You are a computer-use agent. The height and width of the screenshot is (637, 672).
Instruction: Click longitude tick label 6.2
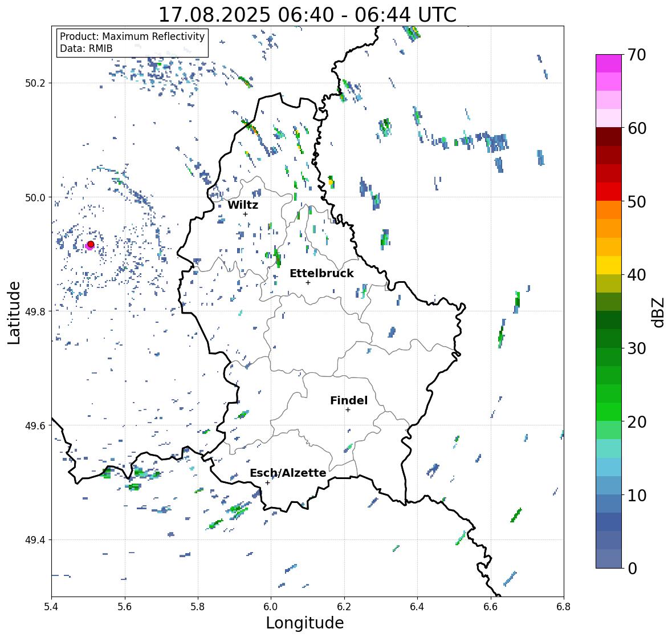click(344, 607)
